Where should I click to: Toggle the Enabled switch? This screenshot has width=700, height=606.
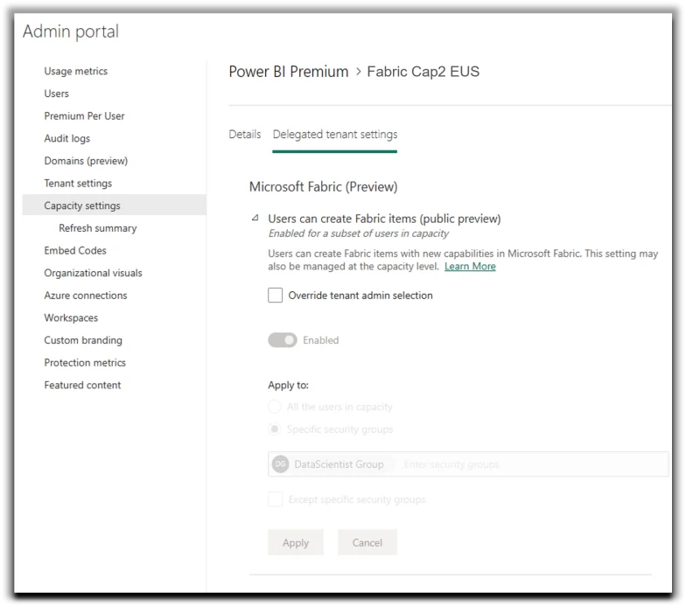click(x=282, y=340)
